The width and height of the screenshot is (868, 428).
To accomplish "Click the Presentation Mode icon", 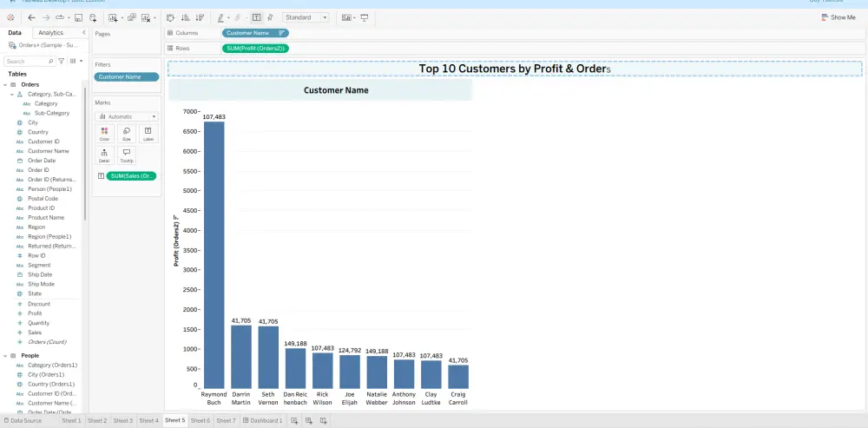I will (x=365, y=17).
